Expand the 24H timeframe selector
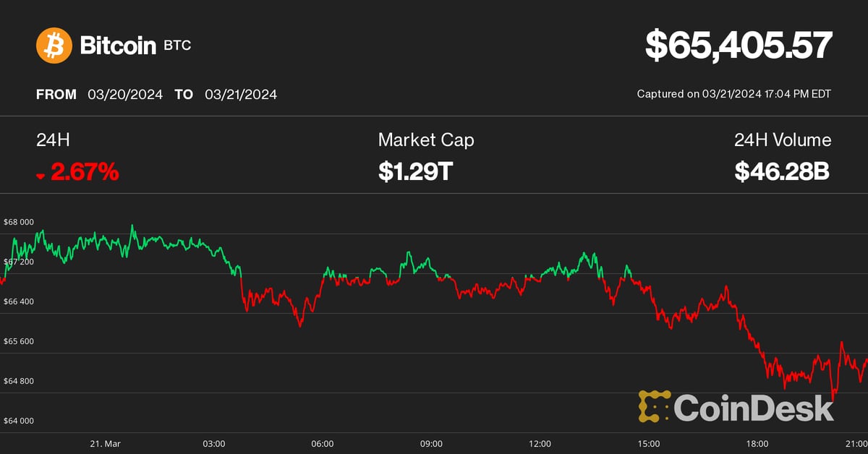This screenshot has height=454, width=868. pyautogui.click(x=53, y=140)
